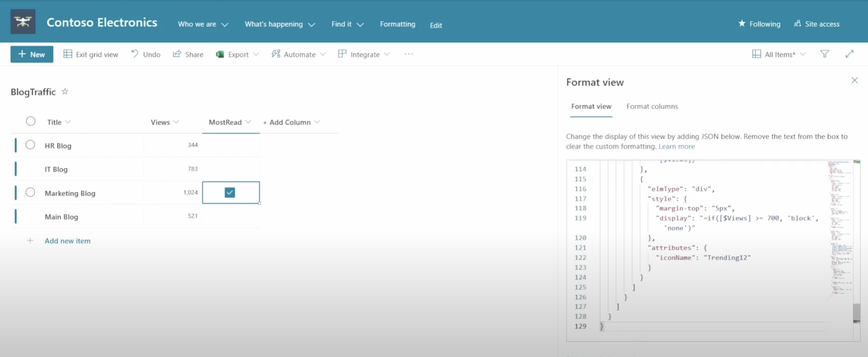Click the Automate flow icon

276,54
